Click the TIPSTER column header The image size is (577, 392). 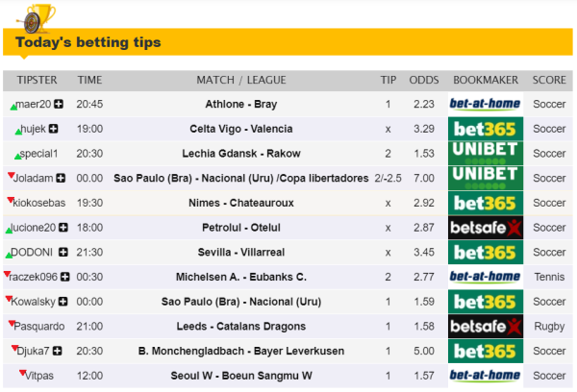click(x=36, y=80)
